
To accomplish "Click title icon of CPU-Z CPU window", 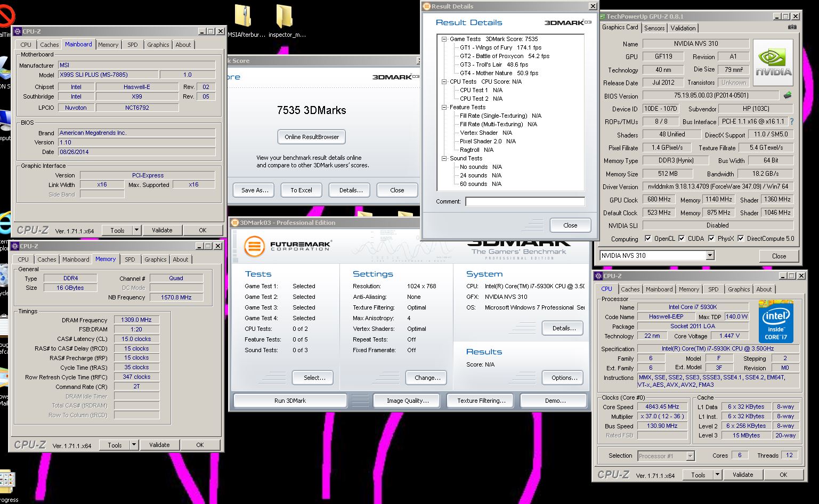I will click(x=599, y=276).
